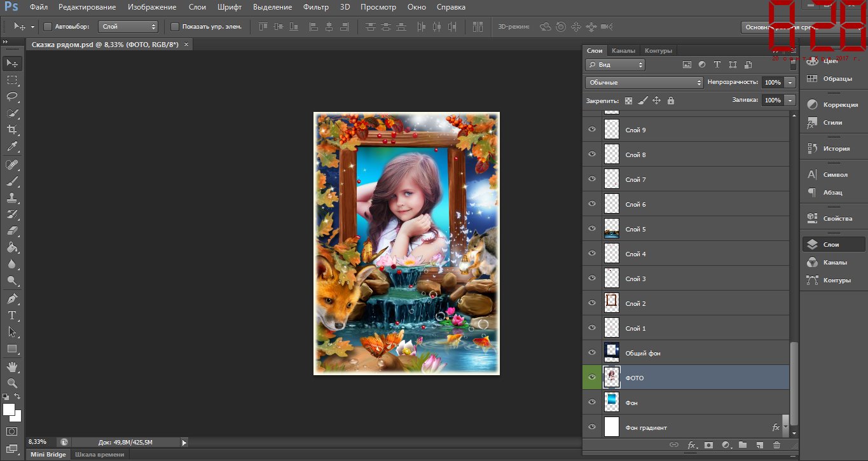Hide layer Слой 7
This screenshot has height=461, width=868.
pyautogui.click(x=593, y=179)
